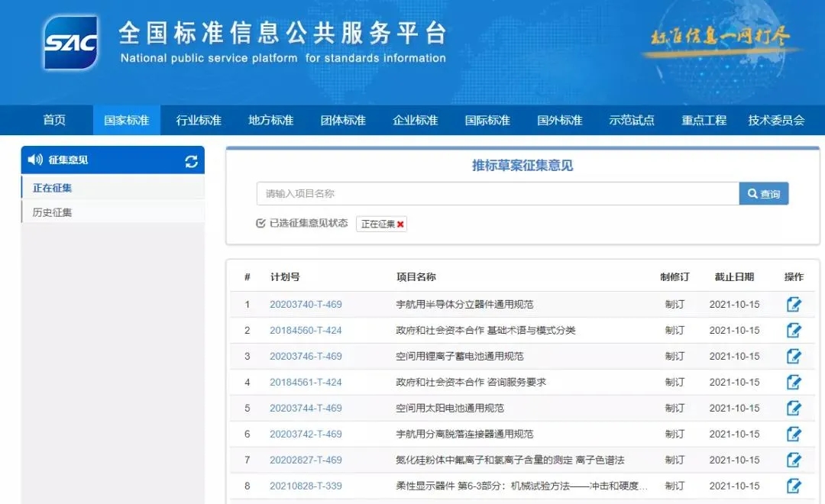Open edit icon for row 1 宇航用半导体分立器件通用规范

click(x=794, y=305)
